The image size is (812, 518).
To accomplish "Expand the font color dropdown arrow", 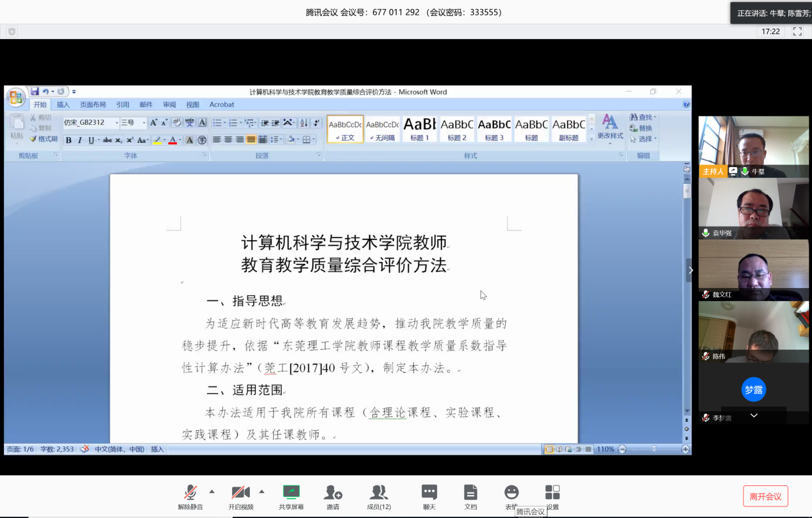I will click(x=180, y=140).
